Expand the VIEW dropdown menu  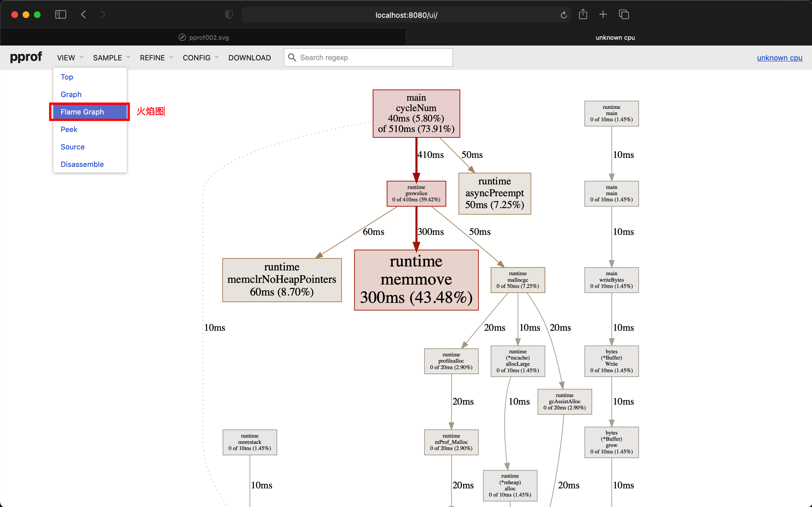70,58
